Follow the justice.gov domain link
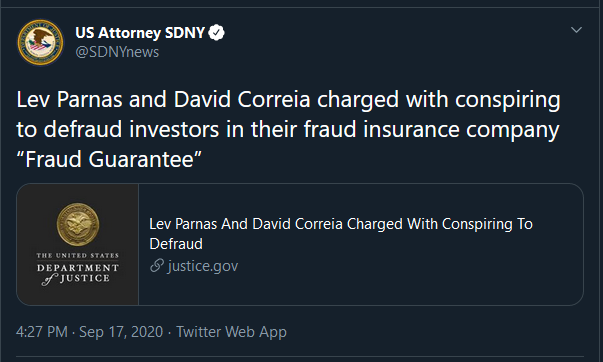This screenshot has height=362, width=603. [203, 266]
